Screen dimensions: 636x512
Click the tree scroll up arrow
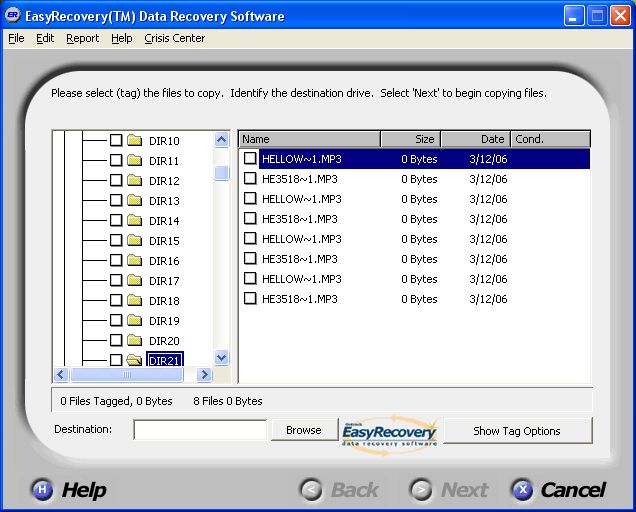pyautogui.click(x=221, y=140)
